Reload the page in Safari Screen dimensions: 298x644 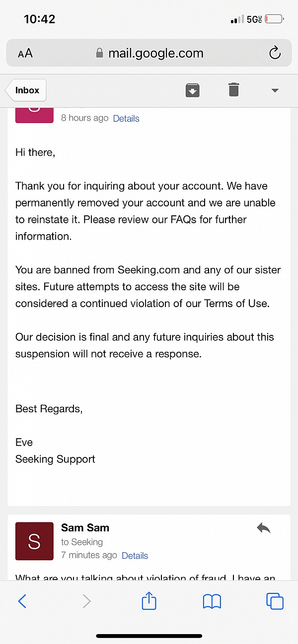275,54
